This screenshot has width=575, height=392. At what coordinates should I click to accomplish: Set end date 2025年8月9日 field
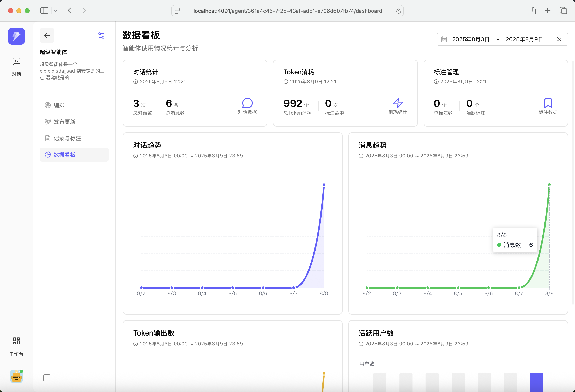(524, 39)
